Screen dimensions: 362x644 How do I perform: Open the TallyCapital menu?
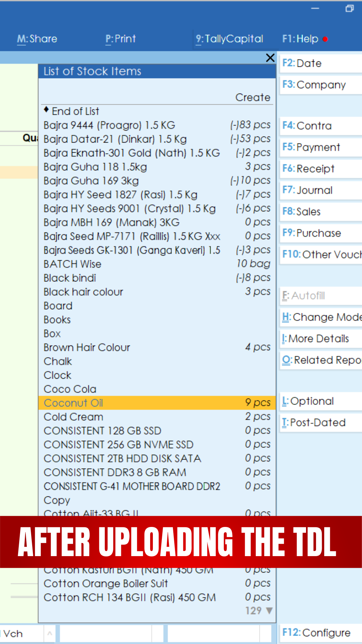point(230,39)
